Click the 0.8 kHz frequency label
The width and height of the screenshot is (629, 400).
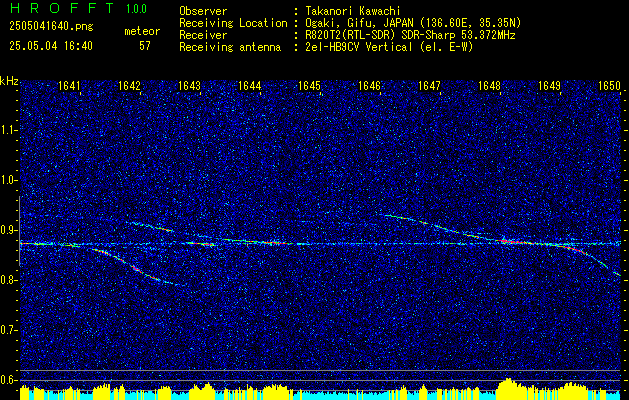(x=8, y=280)
